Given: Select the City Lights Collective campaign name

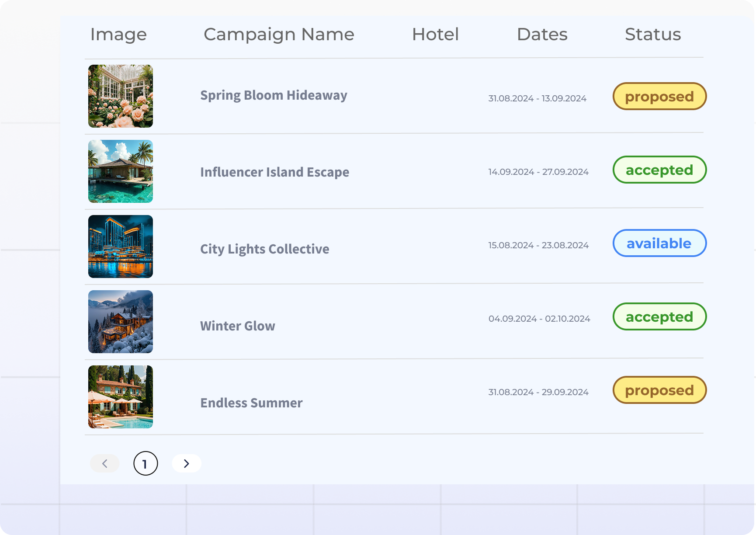Looking at the screenshot, I should pyautogui.click(x=264, y=249).
